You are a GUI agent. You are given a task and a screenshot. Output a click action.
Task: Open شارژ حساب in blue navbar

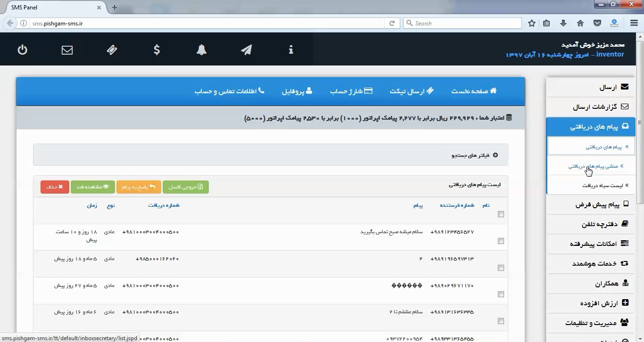[351, 91]
